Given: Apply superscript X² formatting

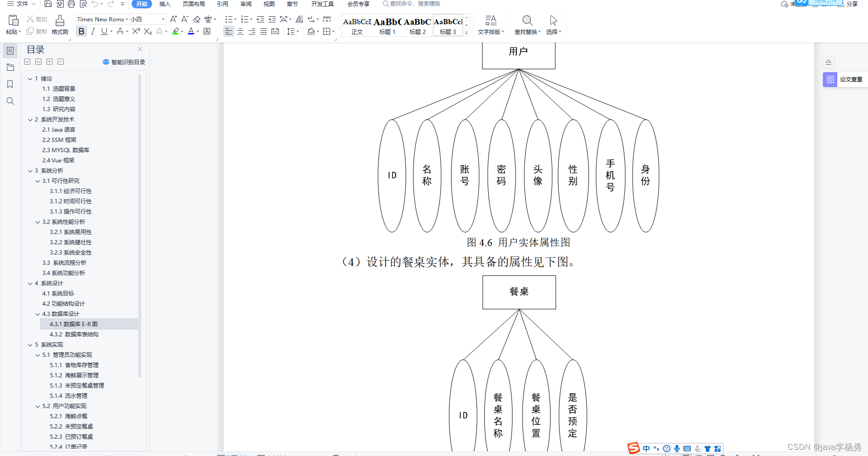Looking at the screenshot, I should pos(136,31).
